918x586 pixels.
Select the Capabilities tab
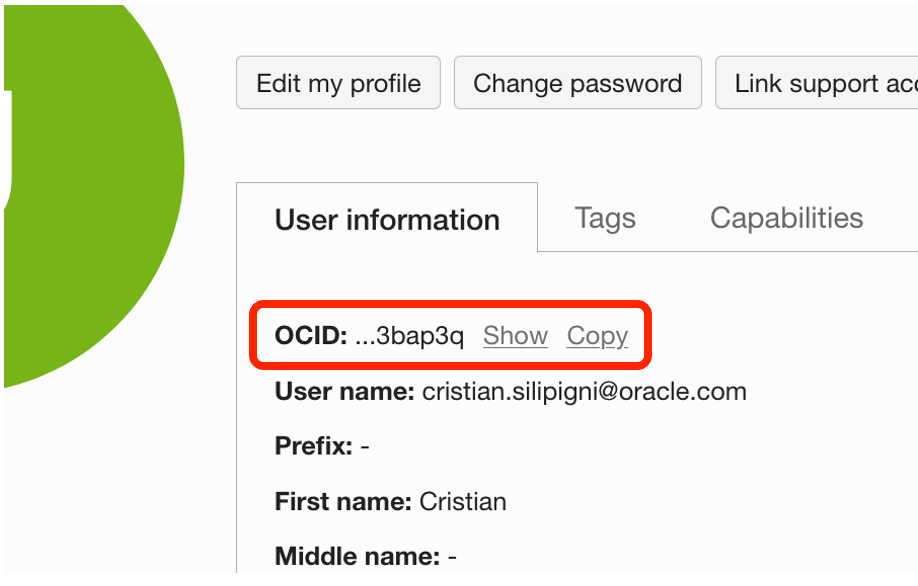click(x=786, y=218)
